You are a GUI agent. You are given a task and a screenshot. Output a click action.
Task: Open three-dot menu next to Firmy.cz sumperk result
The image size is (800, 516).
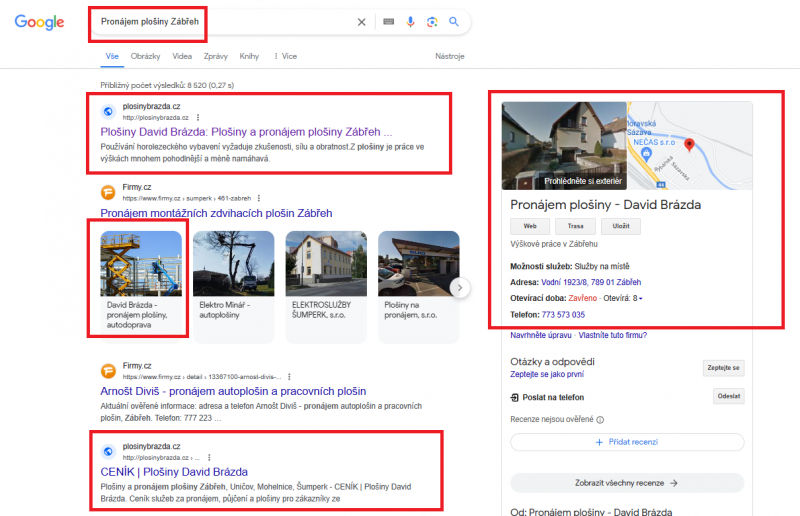pyautogui.click(x=259, y=198)
